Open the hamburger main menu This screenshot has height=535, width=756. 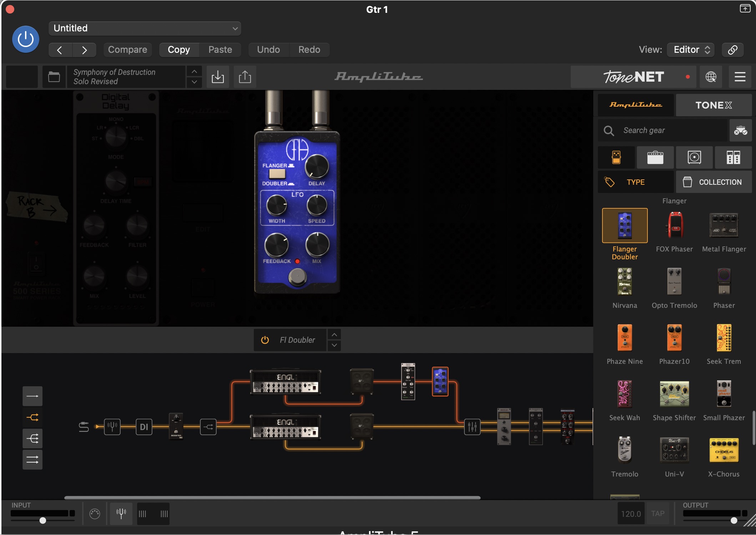point(740,77)
